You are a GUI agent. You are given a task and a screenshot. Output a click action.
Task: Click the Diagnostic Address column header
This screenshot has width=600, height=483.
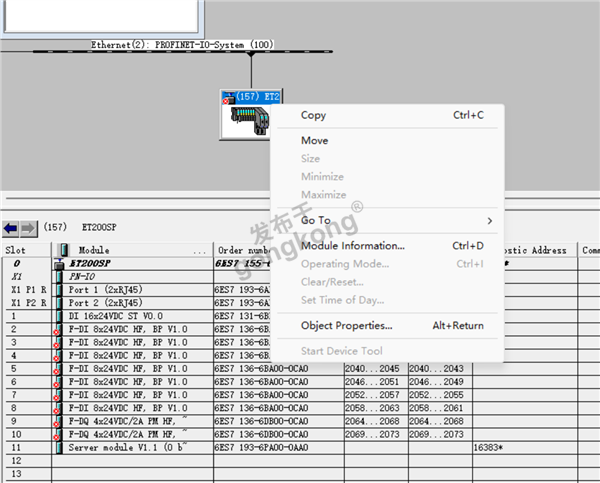(x=540, y=250)
